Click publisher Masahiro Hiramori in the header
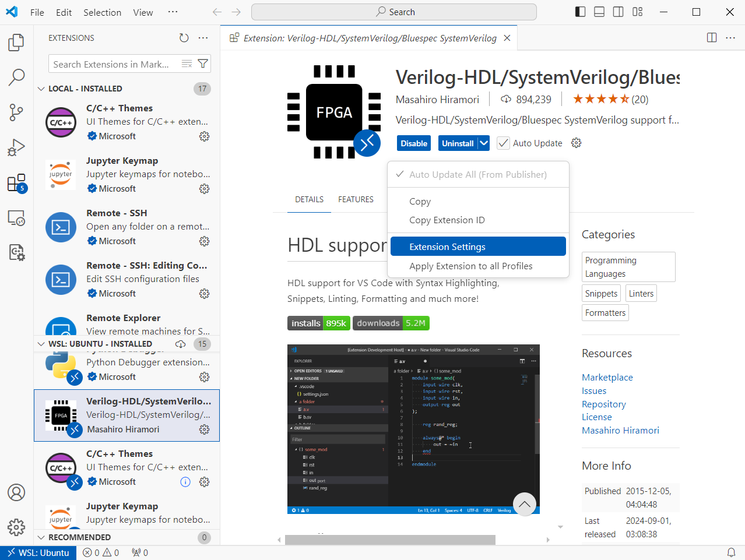Screen dimensions: 745x560 coord(437,100)
